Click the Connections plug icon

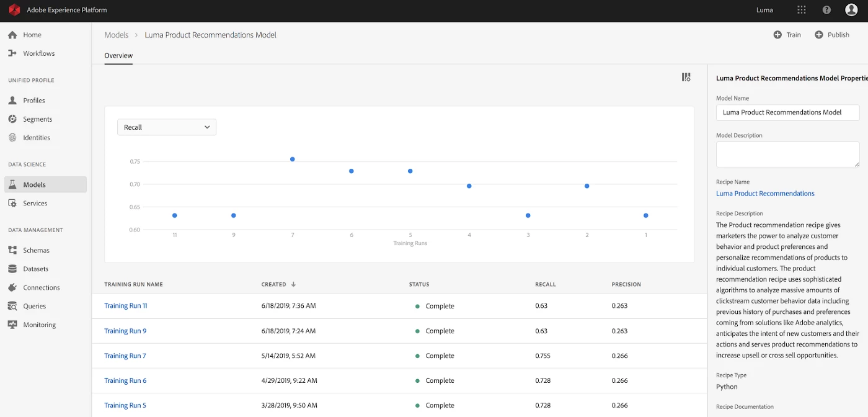[x=12, y=287]
